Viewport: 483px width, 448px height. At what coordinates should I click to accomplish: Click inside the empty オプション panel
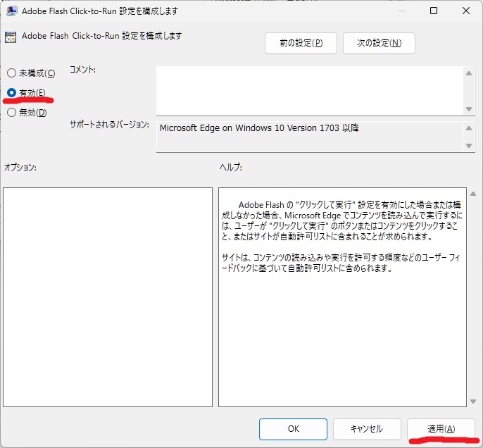pos(108,297)
